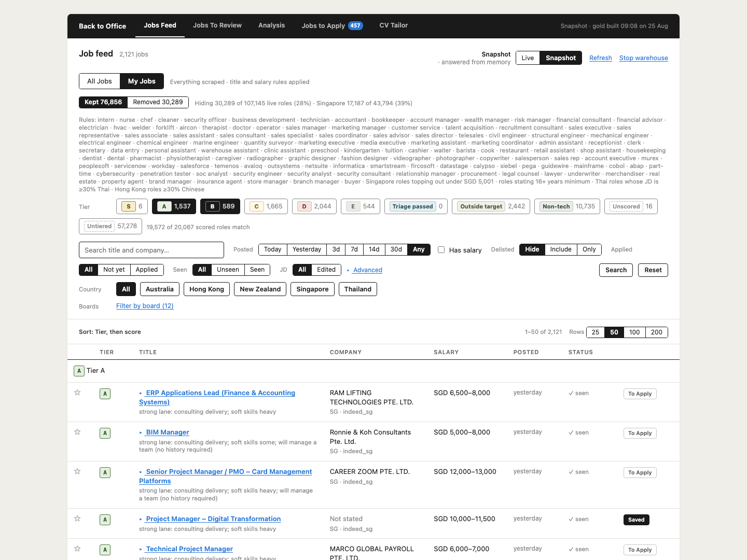Star the Project Manager – Digital Transformation job
This screenshot has height=560, width=747.
[77, 519]
